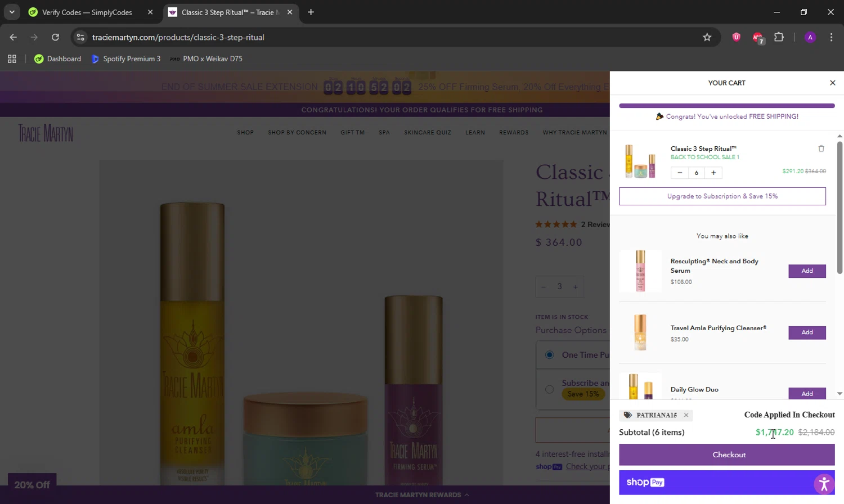Open the SHOP BY CONCERN menu
Image resolution: width=844 pixels, height=504 pixels.
coord(297,133)
